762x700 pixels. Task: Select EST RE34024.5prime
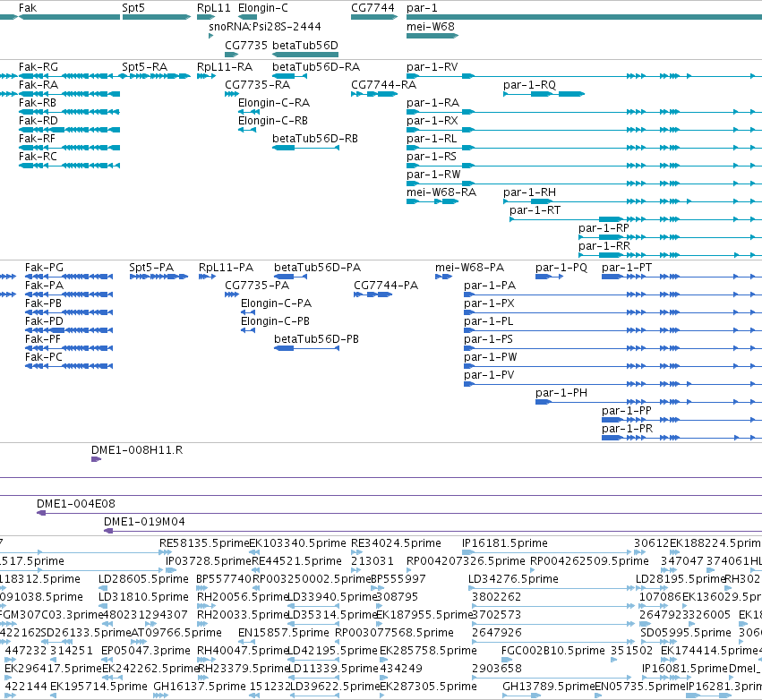(x=396, y=543)
